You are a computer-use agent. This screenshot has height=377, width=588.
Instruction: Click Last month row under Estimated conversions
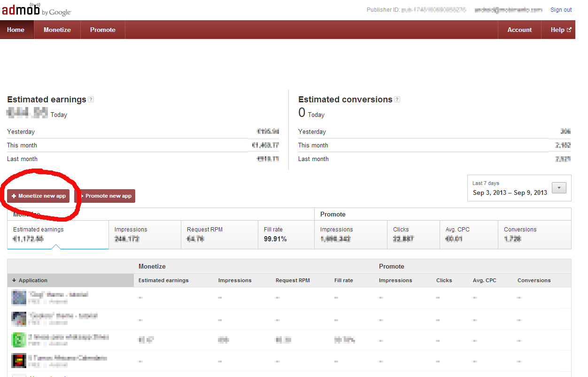(434, 159)
